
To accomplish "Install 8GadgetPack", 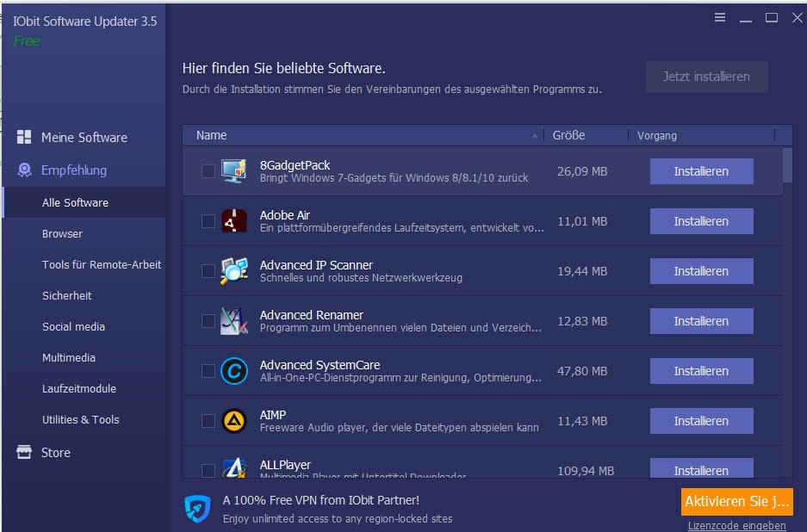I will tap(701, 170).
